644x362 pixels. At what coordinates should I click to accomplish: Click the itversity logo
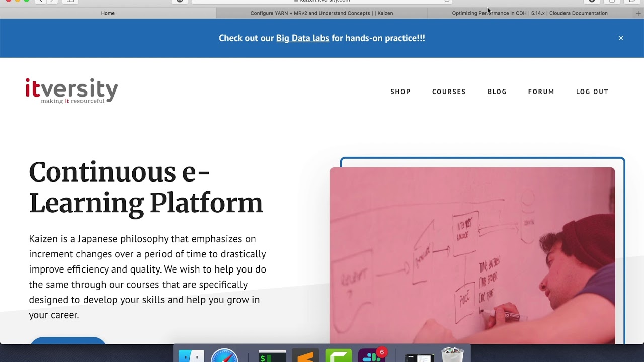[x=71, y=91]
